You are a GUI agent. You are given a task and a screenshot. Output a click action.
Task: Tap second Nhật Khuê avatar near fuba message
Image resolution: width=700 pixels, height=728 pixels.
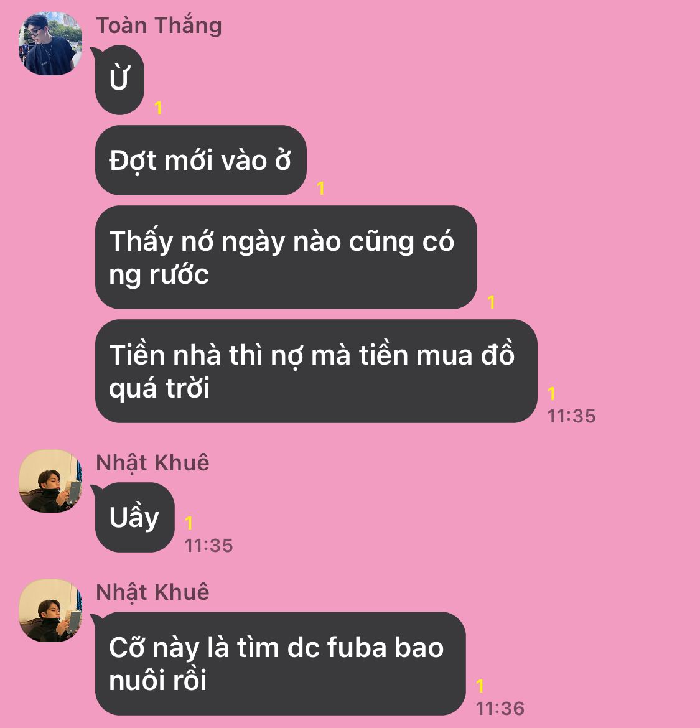[50, 610]
